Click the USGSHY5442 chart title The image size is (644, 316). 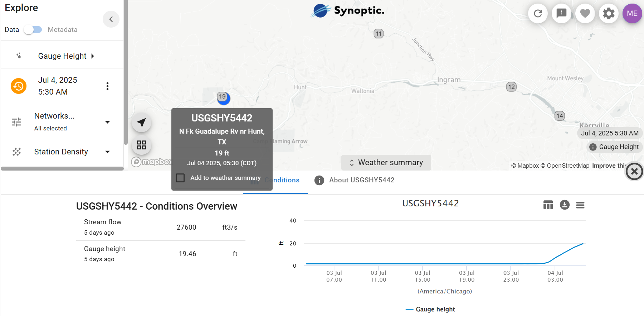430,203
